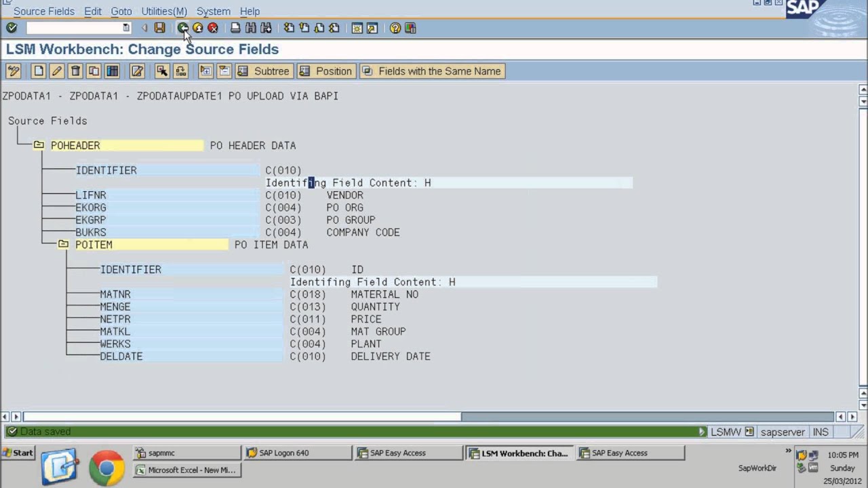Viewport: 868px width, 488px height.
Task: Open the System menu
Action: [x=214, y=12]
